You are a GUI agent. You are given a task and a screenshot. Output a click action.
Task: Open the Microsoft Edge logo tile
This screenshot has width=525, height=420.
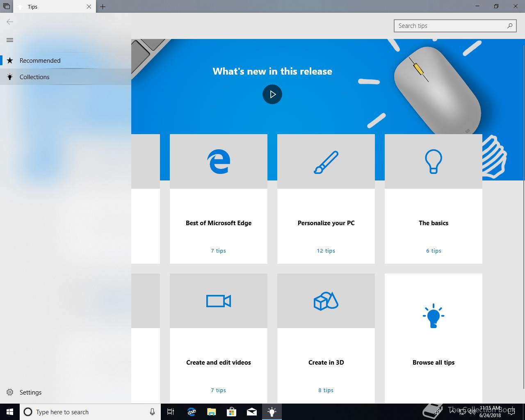tap(219, 161)
